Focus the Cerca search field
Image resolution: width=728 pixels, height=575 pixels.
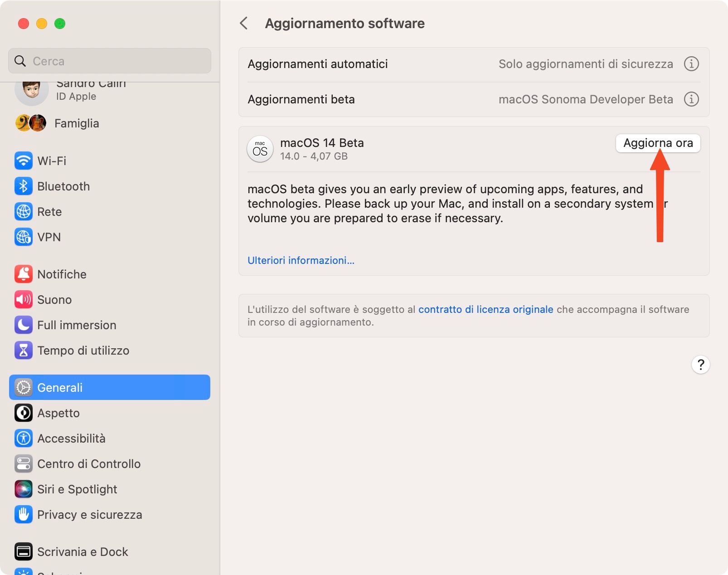click(110, 61)
